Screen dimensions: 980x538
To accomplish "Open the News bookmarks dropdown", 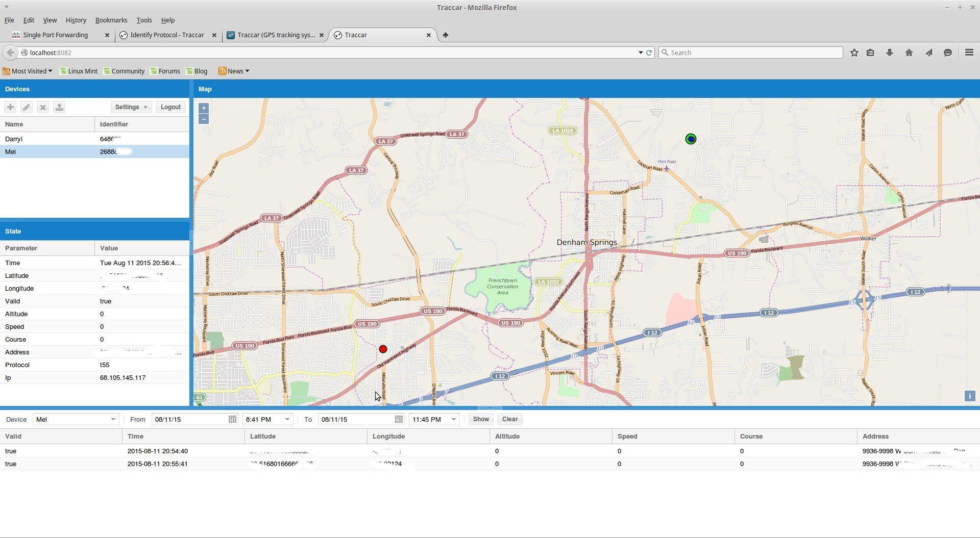I will pos(234,71).
